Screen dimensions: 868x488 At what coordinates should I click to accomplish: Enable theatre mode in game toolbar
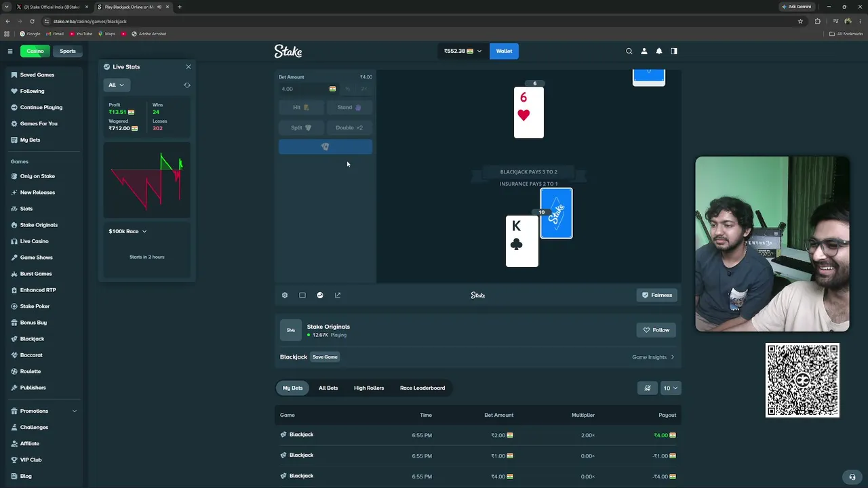point(302,295)
